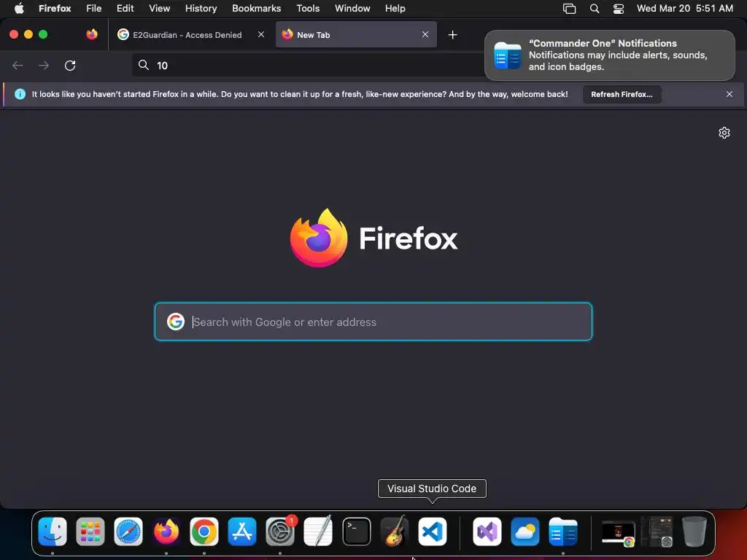Open the Tools menu
The image size is (747, 560).
coord(308,8)
